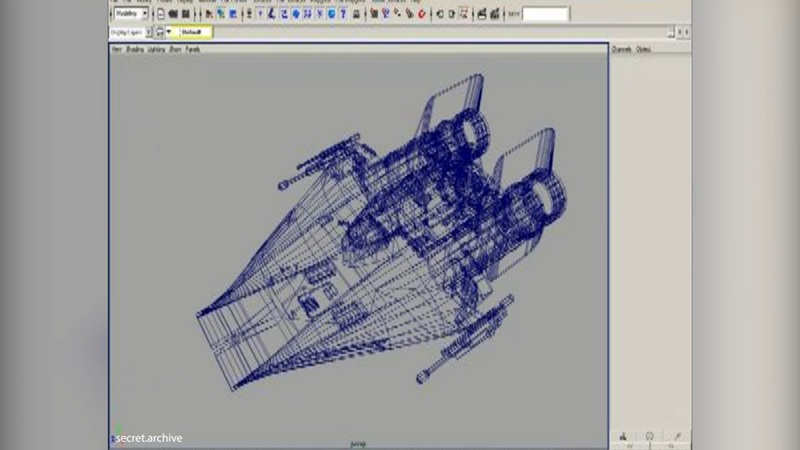Enable snap to view planes
Image resolution: width=800 pixels, height=450 pixels.
410,14
